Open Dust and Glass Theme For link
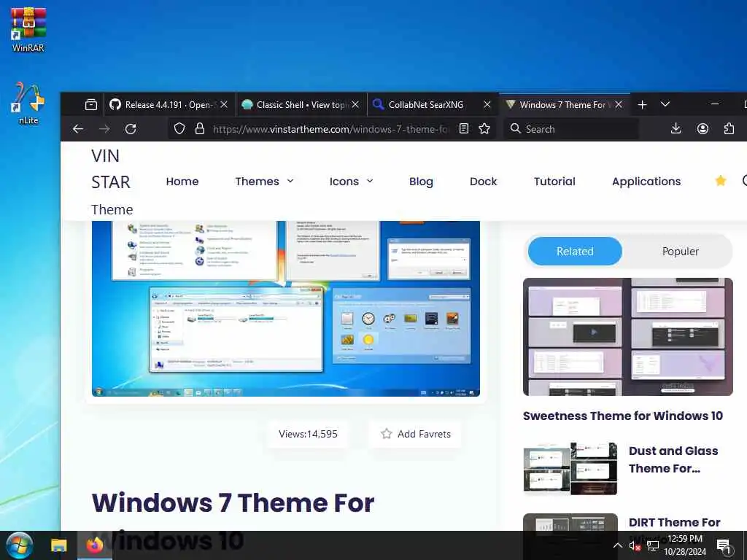 tap(673, 459)
